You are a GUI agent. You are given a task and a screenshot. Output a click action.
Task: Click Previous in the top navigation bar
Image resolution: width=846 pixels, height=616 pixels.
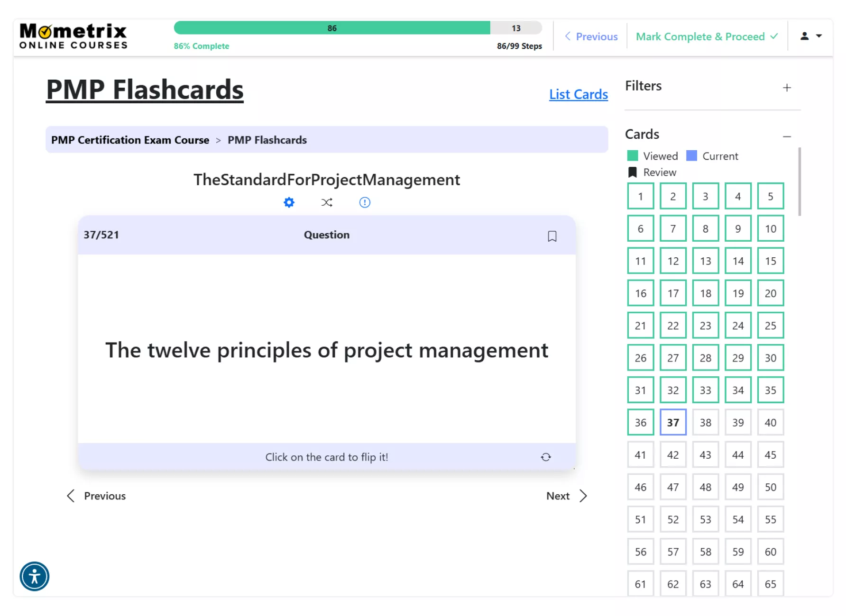[x=591, y=36]
